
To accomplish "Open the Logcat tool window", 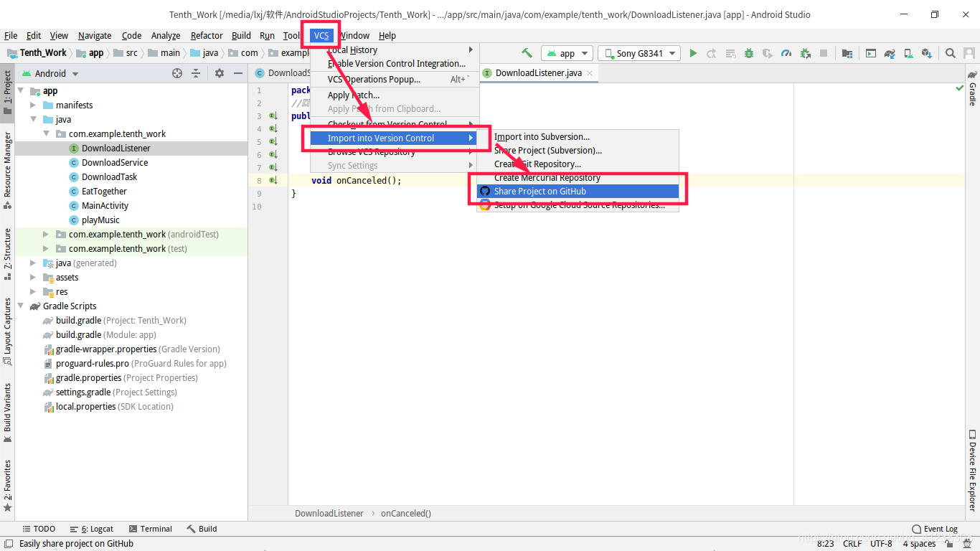I will tap(92, 529).
